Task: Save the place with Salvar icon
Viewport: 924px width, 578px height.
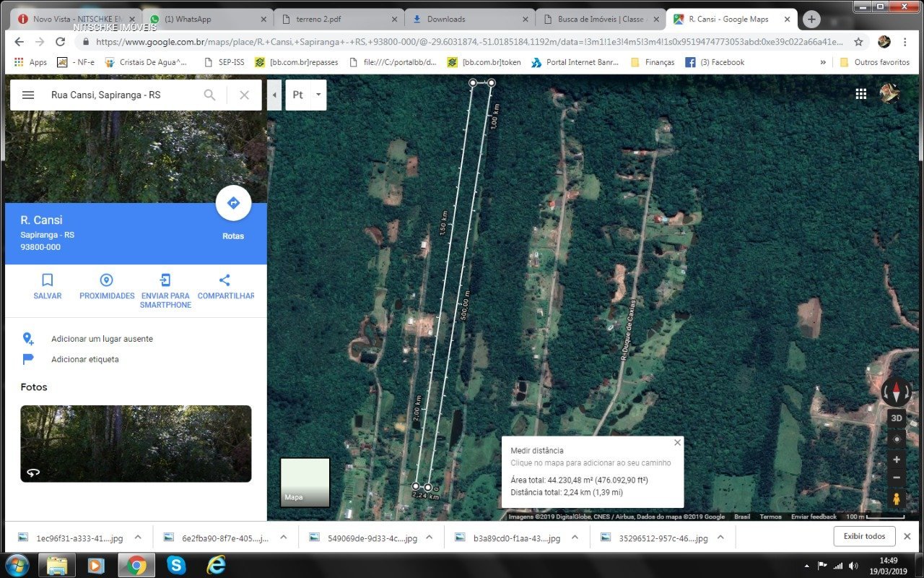Action: coord(48,280)
